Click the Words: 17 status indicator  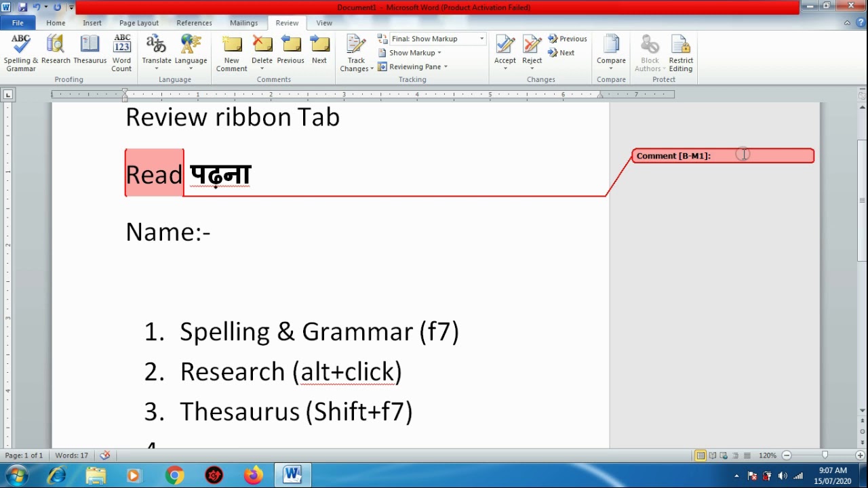pyautogui.click(x=71, y=455)
